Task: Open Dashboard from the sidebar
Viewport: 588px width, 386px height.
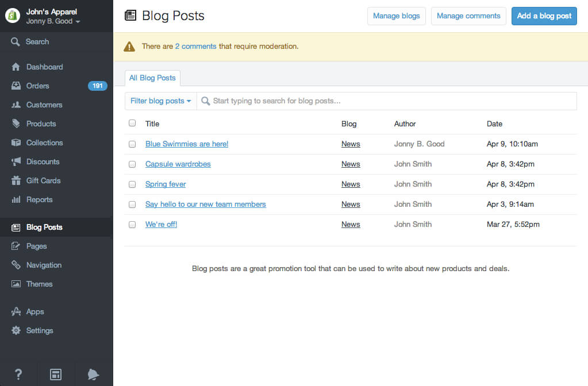Action: click(44, 67)
